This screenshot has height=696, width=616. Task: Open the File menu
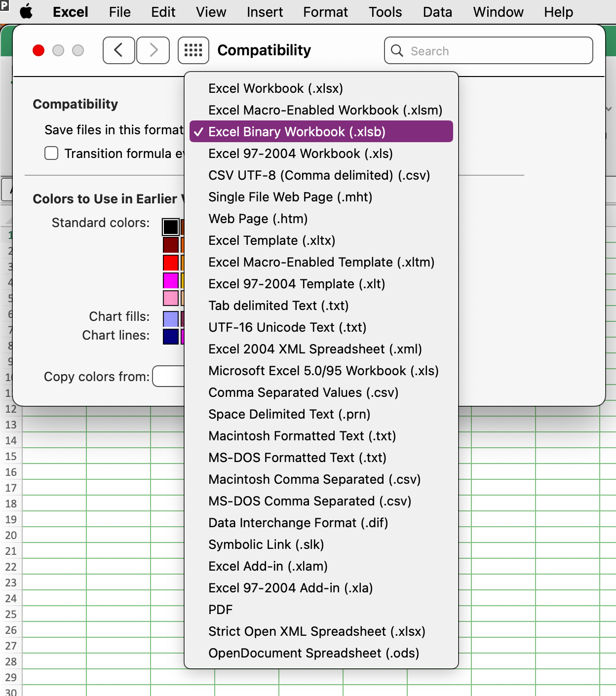[x=120, y=12]
